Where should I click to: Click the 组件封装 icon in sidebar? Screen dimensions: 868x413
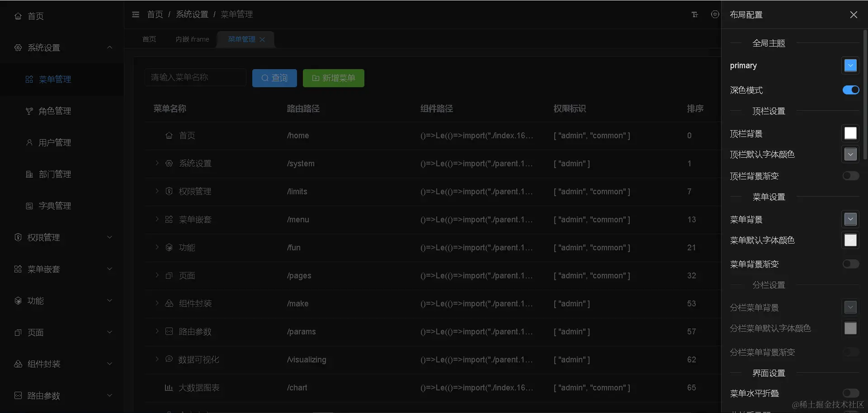pos(18,364)
